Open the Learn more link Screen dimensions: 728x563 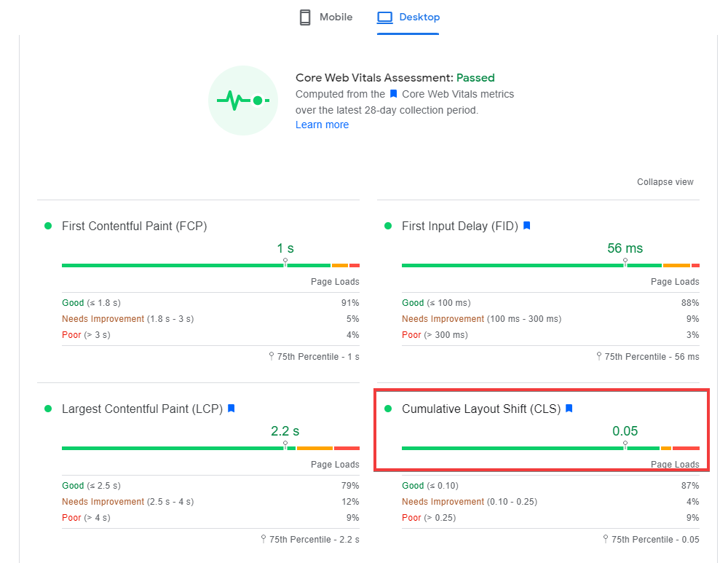(322, 125)
